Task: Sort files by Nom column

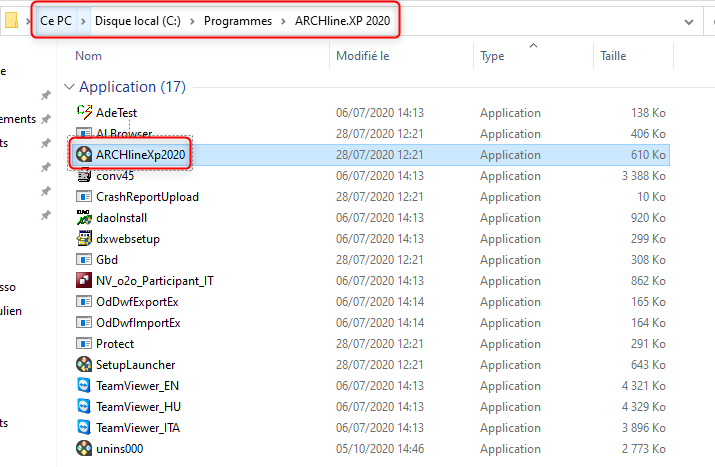Action: [88, 56]
